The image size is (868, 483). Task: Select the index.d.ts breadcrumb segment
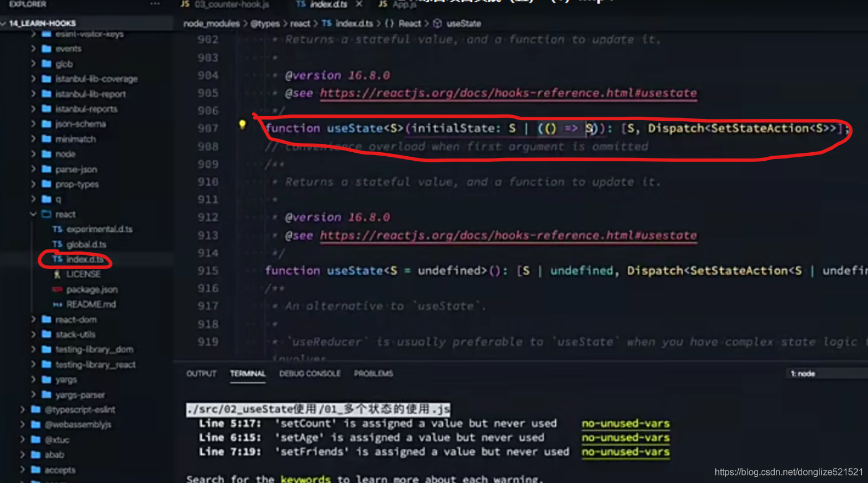click(x=354, y=23)
